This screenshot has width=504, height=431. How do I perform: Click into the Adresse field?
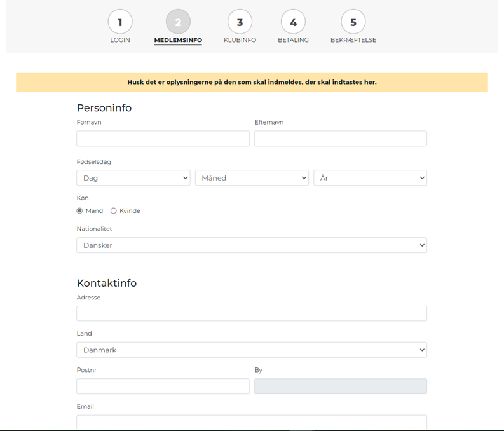coord(252,313)
